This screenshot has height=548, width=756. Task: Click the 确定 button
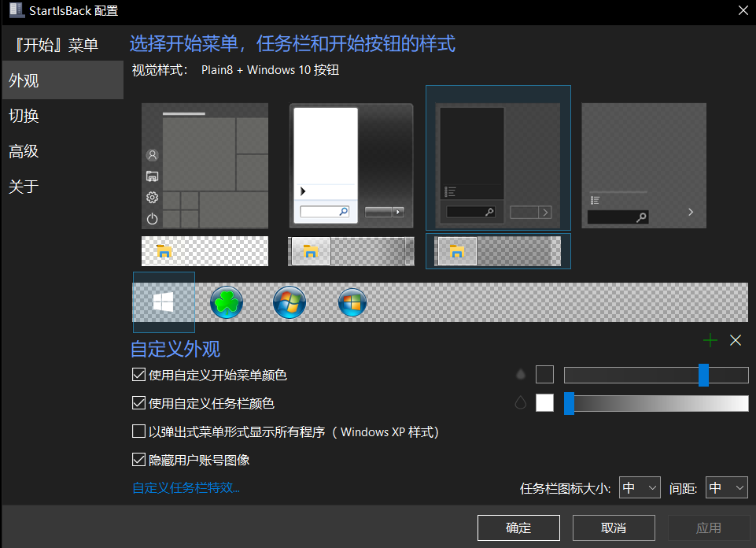(x=518, y=528)
